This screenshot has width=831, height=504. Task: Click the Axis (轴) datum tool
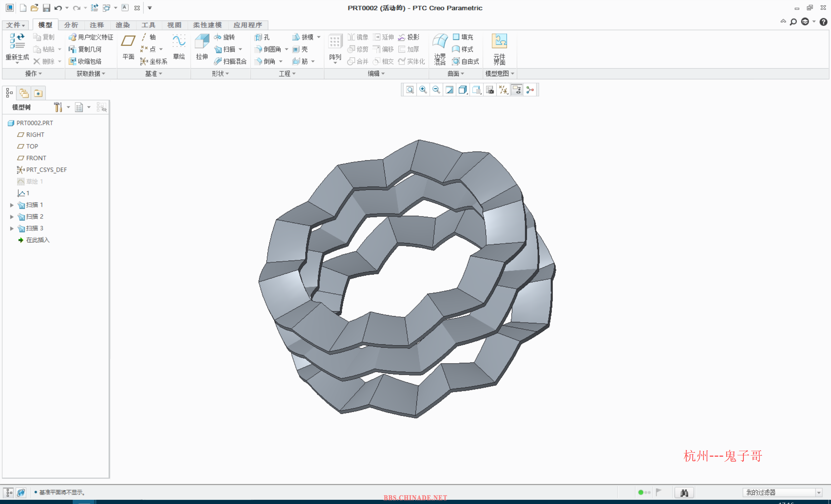148,37
